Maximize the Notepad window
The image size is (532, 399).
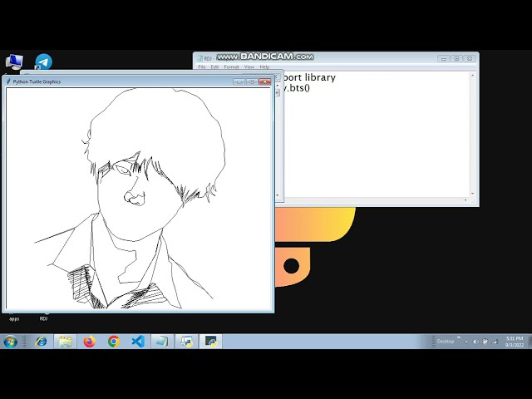pyautogui.click(x=456, y=59)
